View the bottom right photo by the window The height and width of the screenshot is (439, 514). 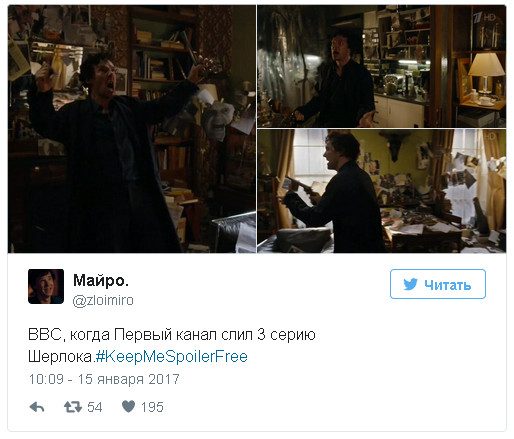381,191
